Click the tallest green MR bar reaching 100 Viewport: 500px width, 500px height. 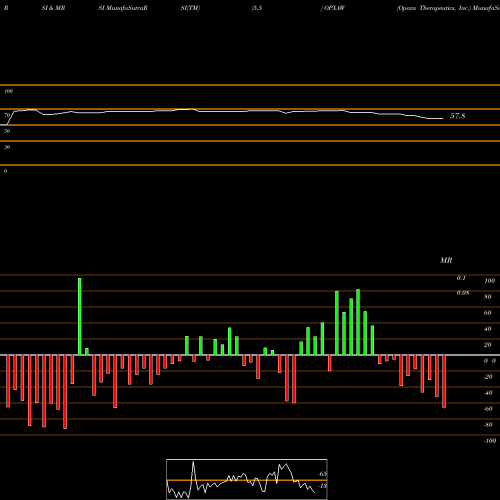(x=80, y=316)
